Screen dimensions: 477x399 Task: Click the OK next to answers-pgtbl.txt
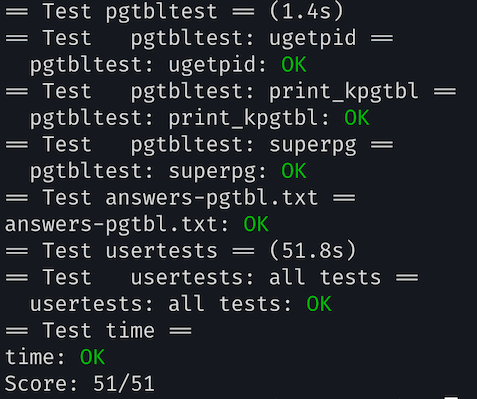pyautogui.click(x=256, y=224)
